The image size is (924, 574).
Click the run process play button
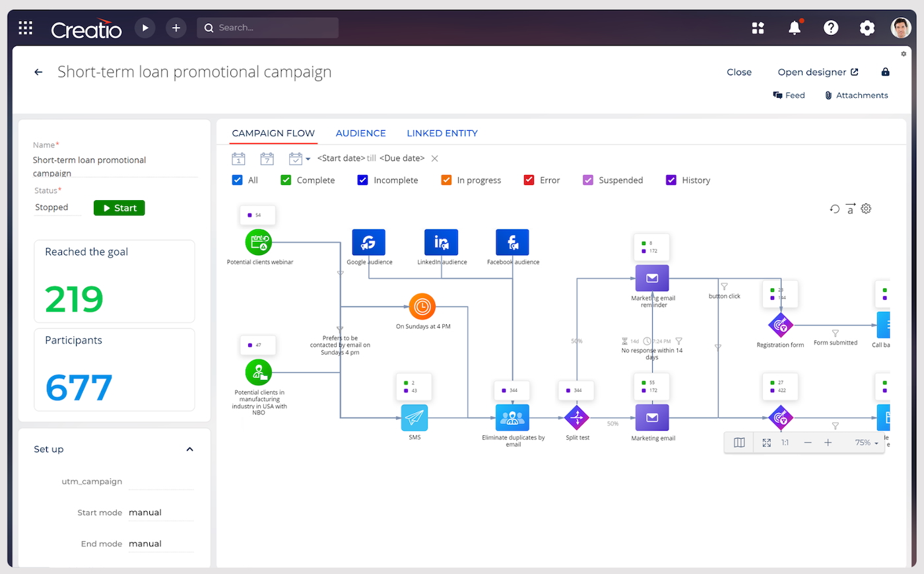[x=145, y=28]
